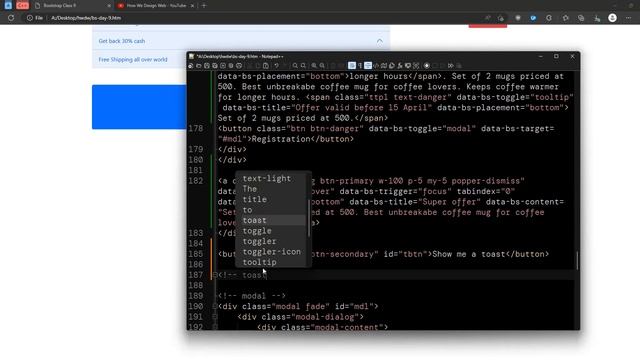This screenshot has width=640, height=360.
Task: Click 'Show me a toast' text on line 185
Action: coord(469,254)
